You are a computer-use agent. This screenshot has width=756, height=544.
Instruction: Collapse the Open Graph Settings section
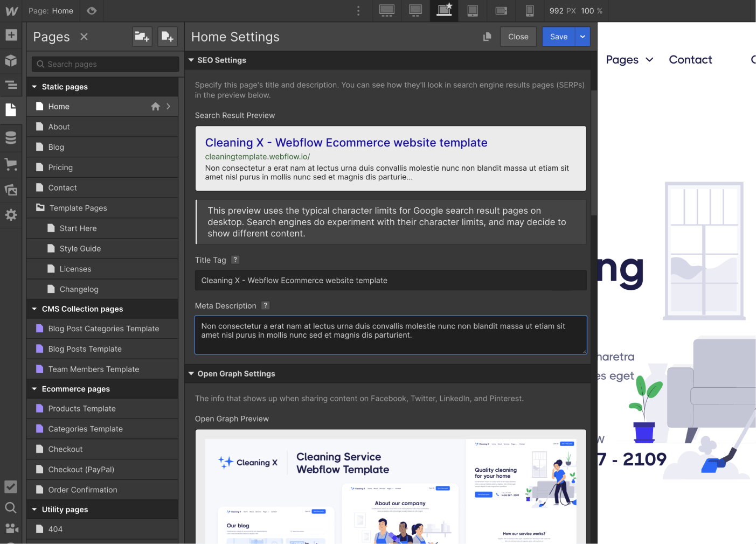(x=191, y=373)
